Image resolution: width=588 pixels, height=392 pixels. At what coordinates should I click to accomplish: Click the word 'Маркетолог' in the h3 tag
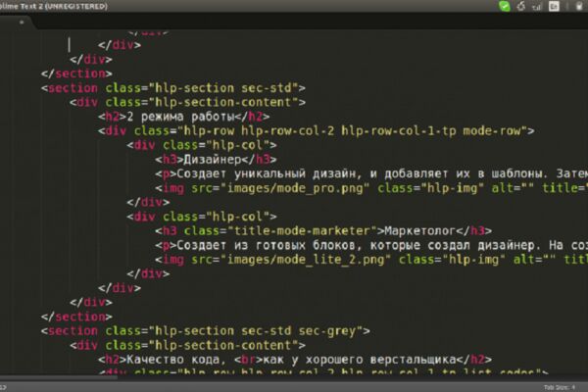(420, 230)
